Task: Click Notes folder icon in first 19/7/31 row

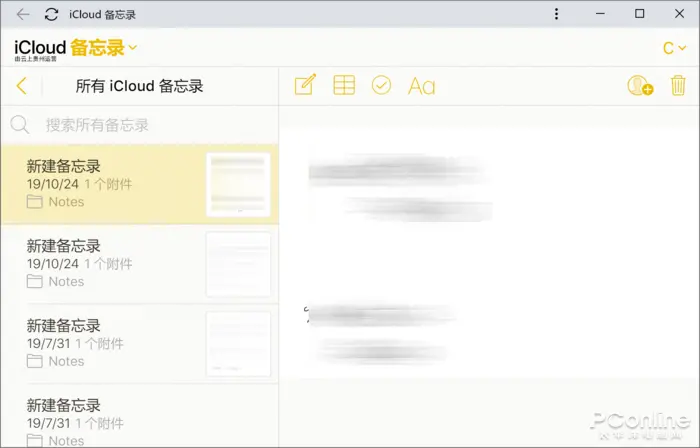Action: 34,361
